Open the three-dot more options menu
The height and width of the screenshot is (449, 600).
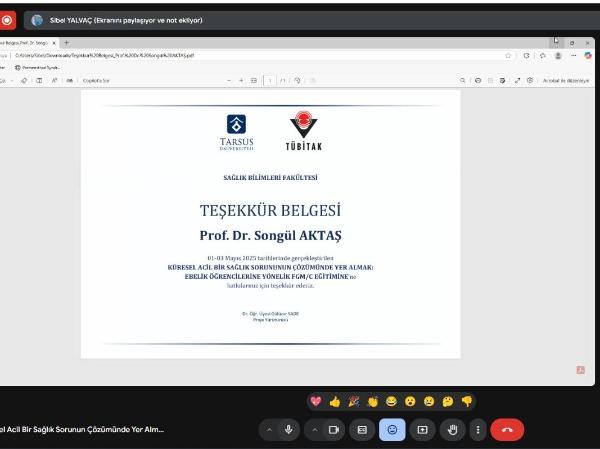(x=478, y=429)
